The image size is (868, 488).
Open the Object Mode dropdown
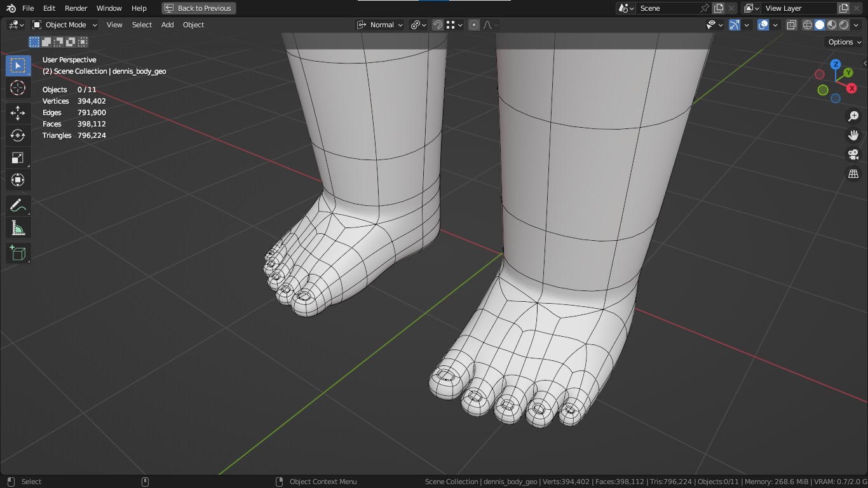(x=65, y=25)
